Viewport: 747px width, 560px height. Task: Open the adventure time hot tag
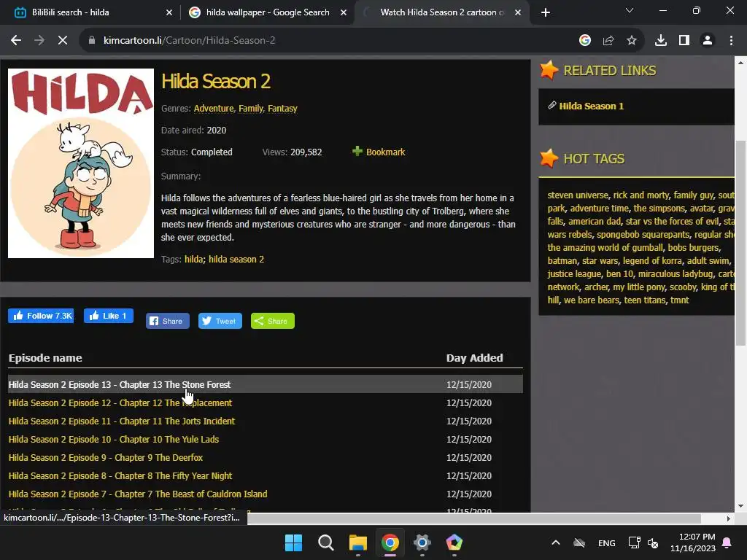pyautogui.click(x=600, y=209)
